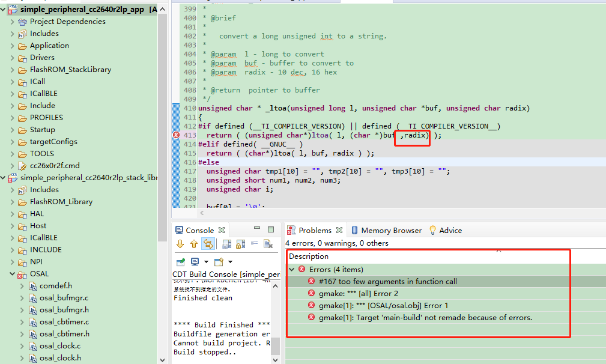The width and height of the screenshot is (606, 364).
Task: Click Display Selected Console monitor icon
Action: (195, 262)
